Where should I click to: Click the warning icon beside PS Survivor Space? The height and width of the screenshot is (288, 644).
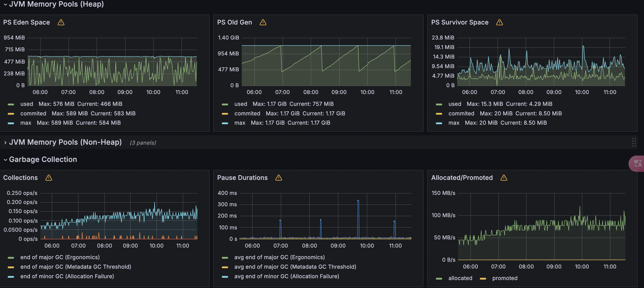499,22
